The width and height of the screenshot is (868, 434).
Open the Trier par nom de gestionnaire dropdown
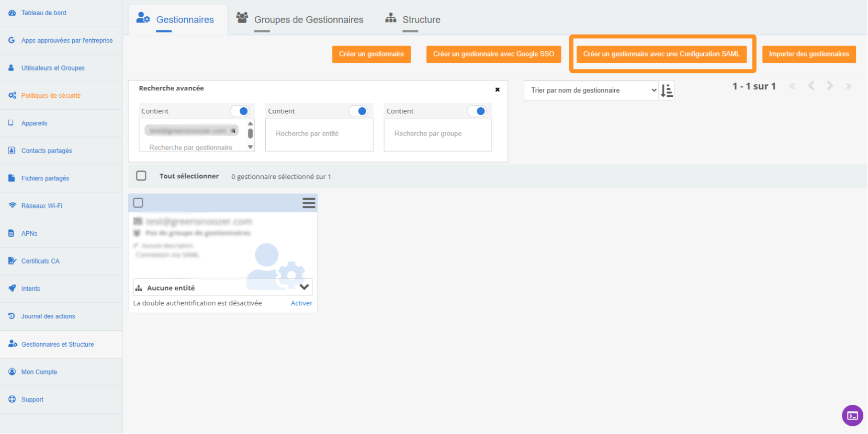[591, 90]
